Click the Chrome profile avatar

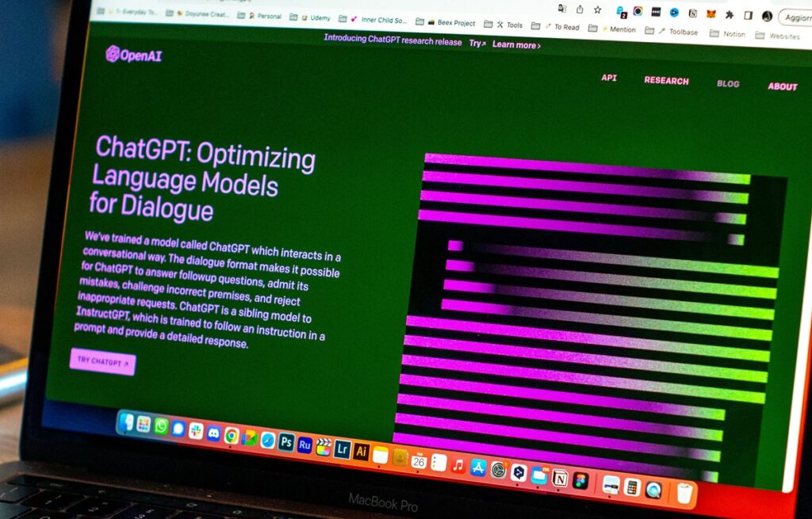[767, 16]
